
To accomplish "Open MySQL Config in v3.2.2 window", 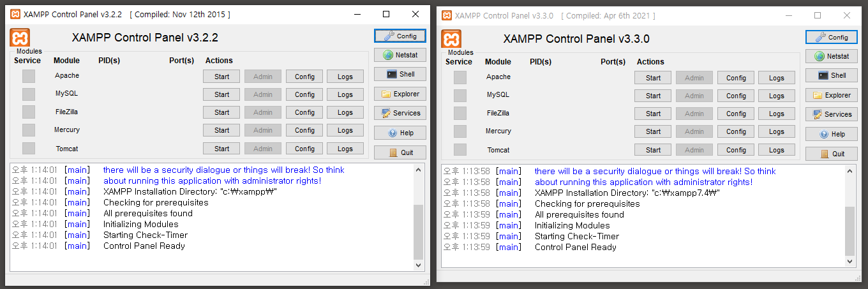I will (x=304, y=94).
